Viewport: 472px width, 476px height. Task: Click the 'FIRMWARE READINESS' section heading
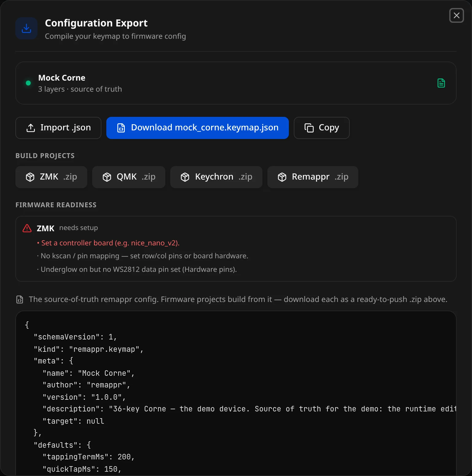tap(56, 205)
